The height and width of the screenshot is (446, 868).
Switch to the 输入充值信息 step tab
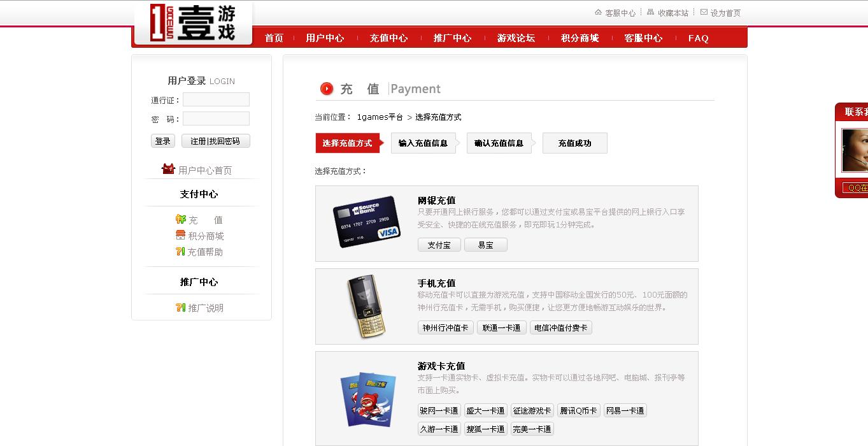[423, 143]
